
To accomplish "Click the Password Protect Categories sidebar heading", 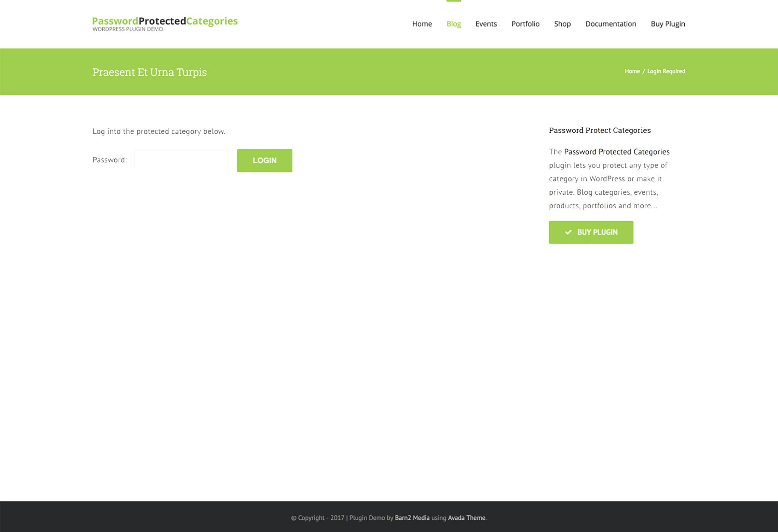I will [x=599, y=130].
